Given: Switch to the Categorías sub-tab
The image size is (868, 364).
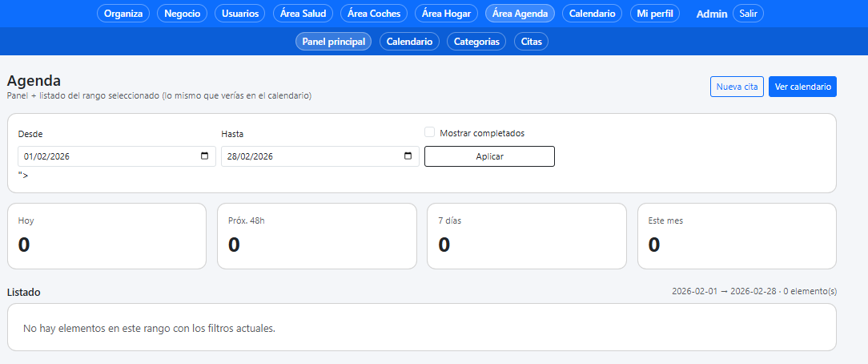Looking at the screenshot, I should tap(476, 42).
